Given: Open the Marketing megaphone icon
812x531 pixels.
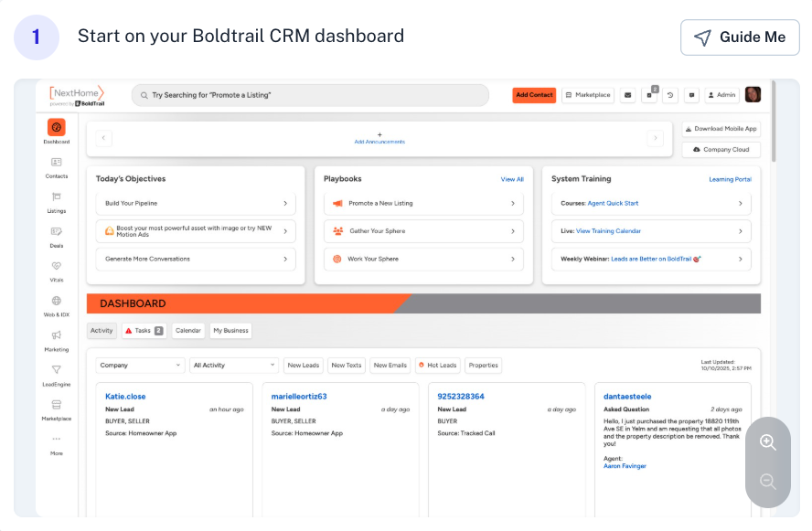Looking at the screenshot, I should point(57,336).
